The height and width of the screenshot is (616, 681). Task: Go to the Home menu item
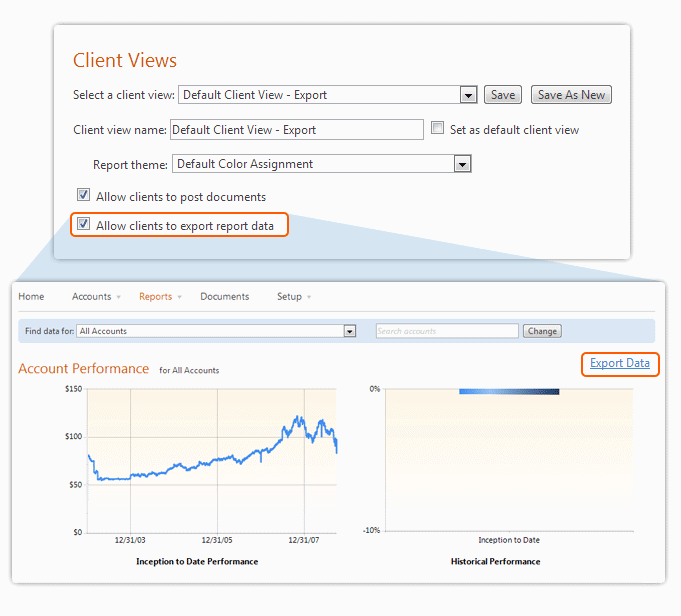tap(31, 297)
